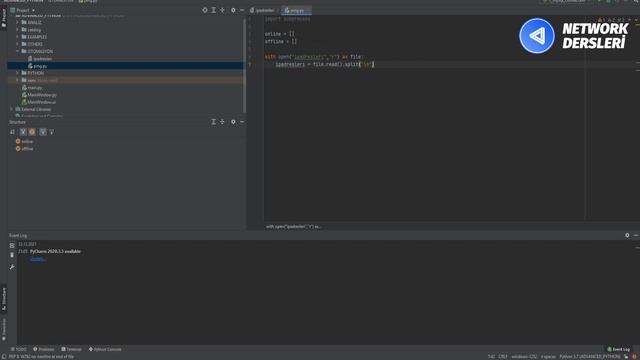Toggle the funnel filter in Structure toolbar
Image resolution: width=640 pixels, height=360 pixels.
point(51,132)
